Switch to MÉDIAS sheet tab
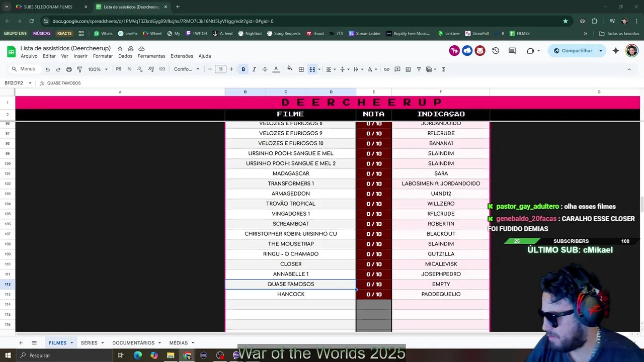 coord(179,343)
